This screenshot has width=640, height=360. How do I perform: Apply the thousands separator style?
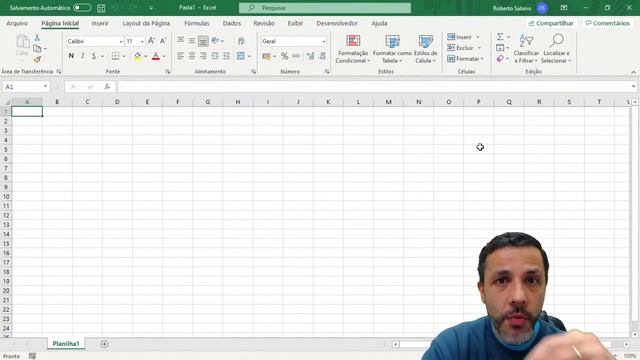pos(296,56)
